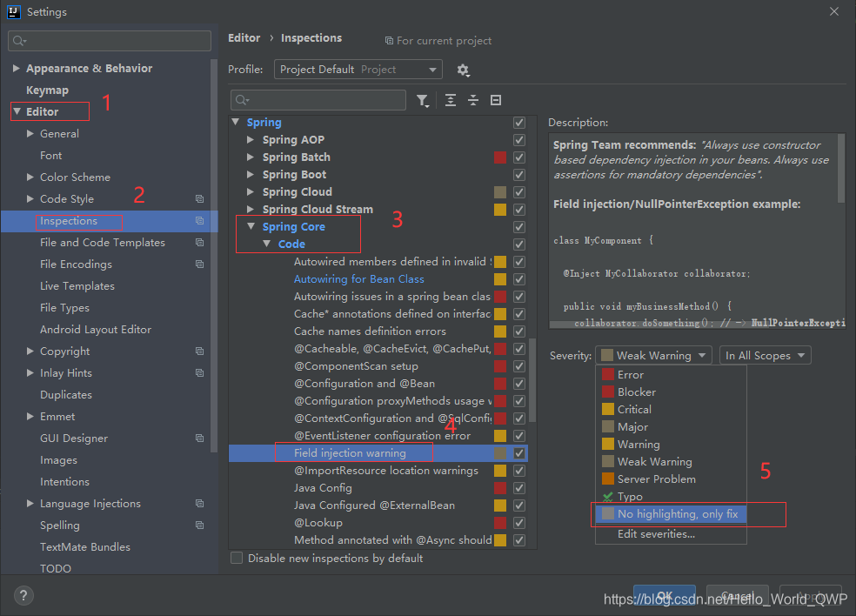Viewport: 856px width, 616px height.
Task: Close the Settings dialog
Action: (834, 11)
